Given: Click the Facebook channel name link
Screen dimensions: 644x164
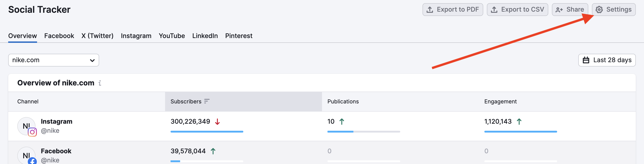Looking at the screenshot, I should [x=56, y=151].
